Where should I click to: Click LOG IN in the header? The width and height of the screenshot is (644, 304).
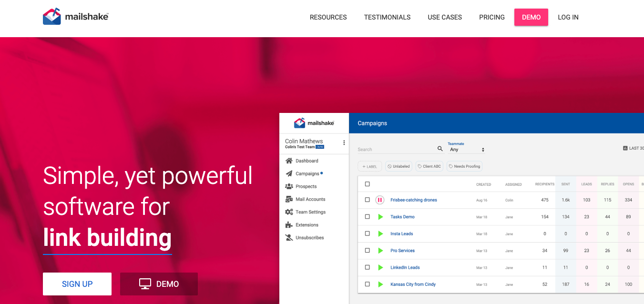[x=568, y=17]
